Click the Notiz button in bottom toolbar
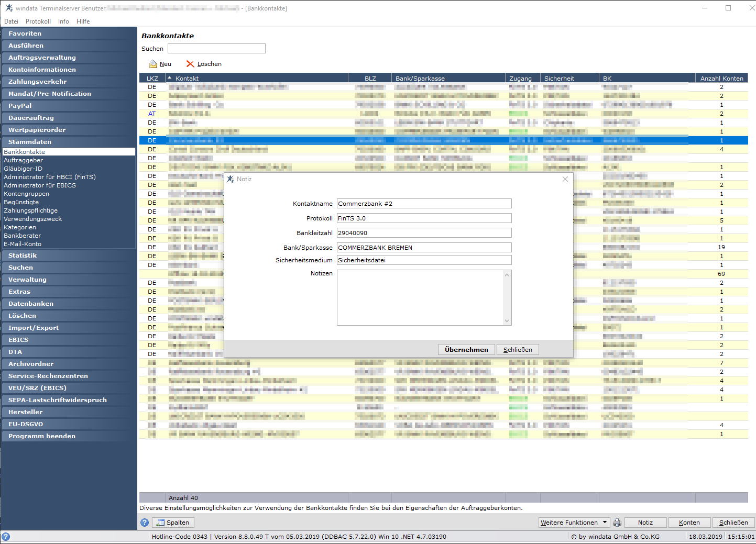Screen dimensions: 756x544 (645, 523)
